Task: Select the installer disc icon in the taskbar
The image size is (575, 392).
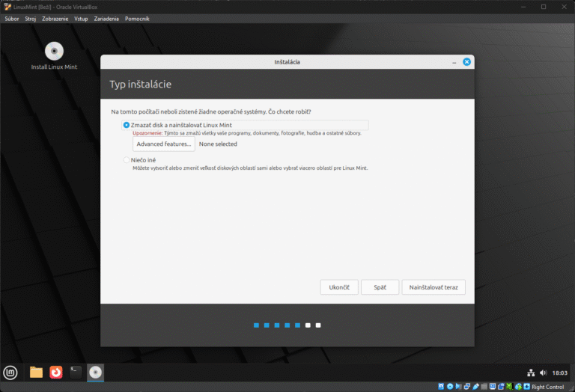Action: [x=95, y=373]
